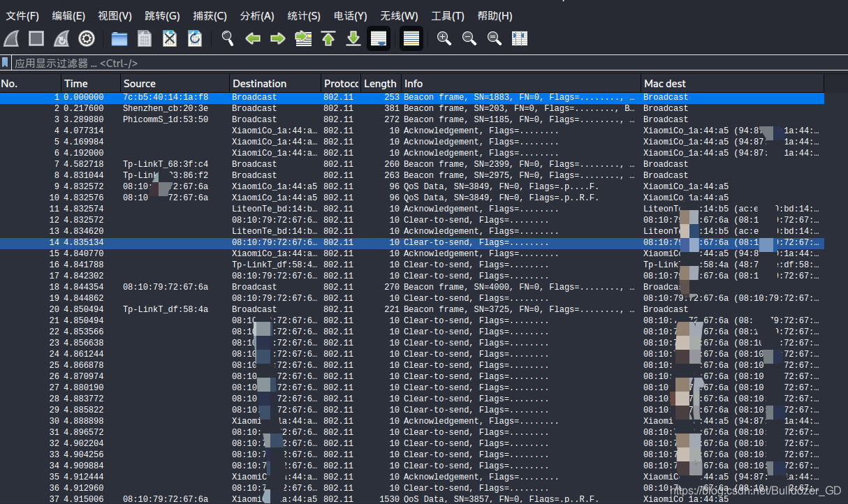This screenshot has height=504, width=848.
Task: Open the 电话(Y) menu
Action: (351, 15)
